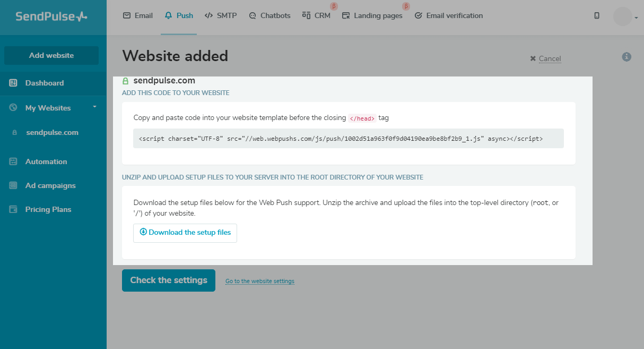Viewport: 644px width, 349px height.
Task: Click the Automation sidebar icon
Action: coord(14,161)
